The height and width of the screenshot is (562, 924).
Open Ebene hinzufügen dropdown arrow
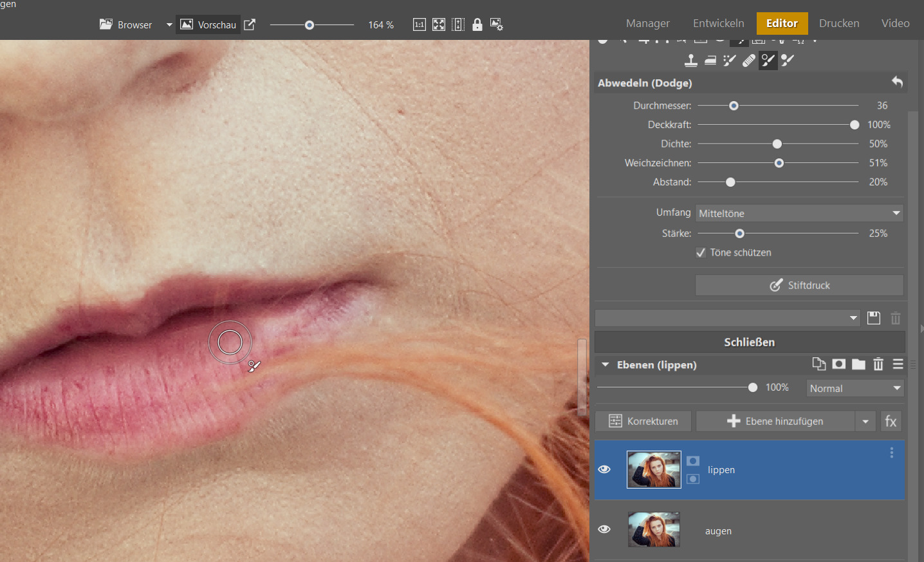[x=865, y=421]
